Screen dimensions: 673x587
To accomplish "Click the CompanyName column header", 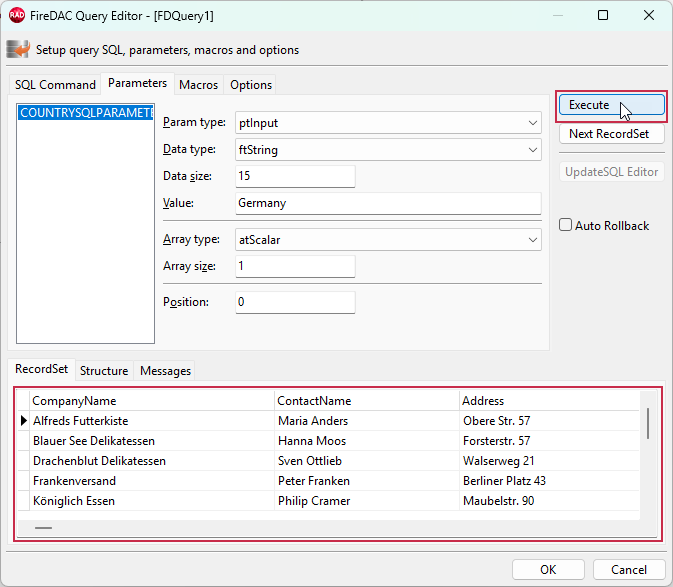I will point(152,401).
